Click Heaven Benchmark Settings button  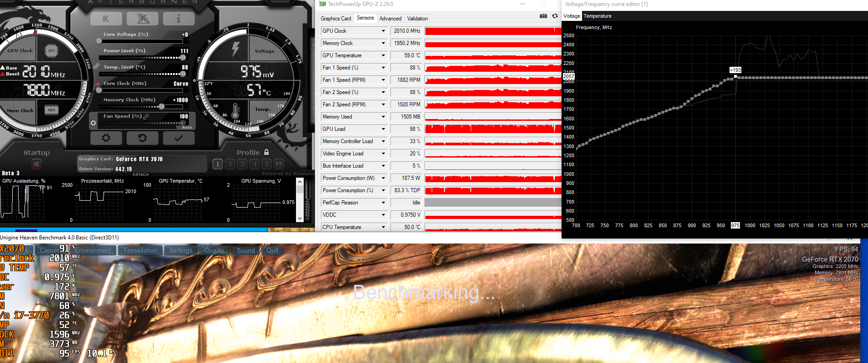181,250
